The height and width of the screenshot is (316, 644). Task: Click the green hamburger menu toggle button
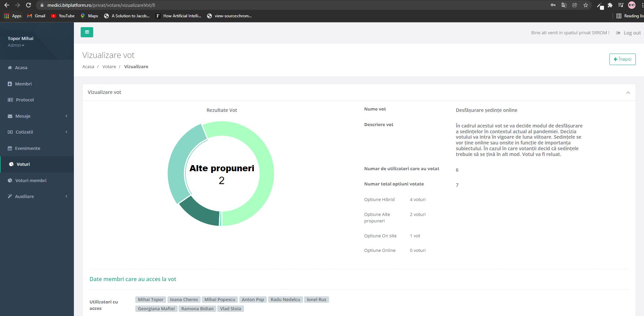87,32
